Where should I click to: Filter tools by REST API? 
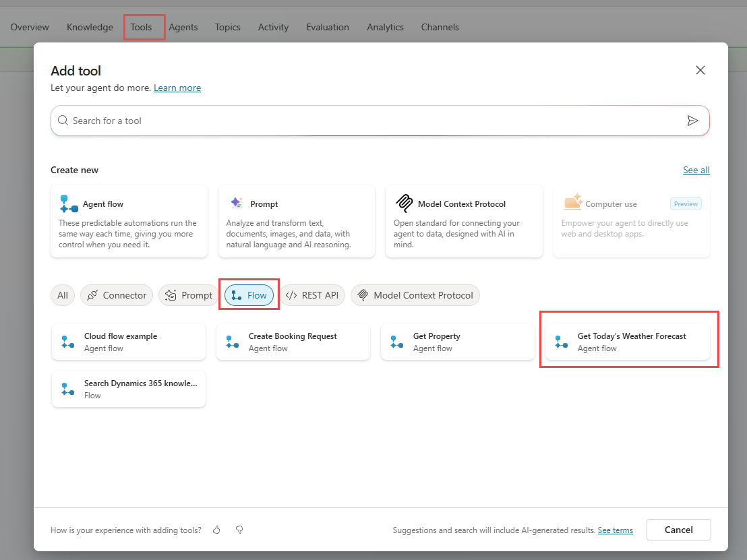313,295
